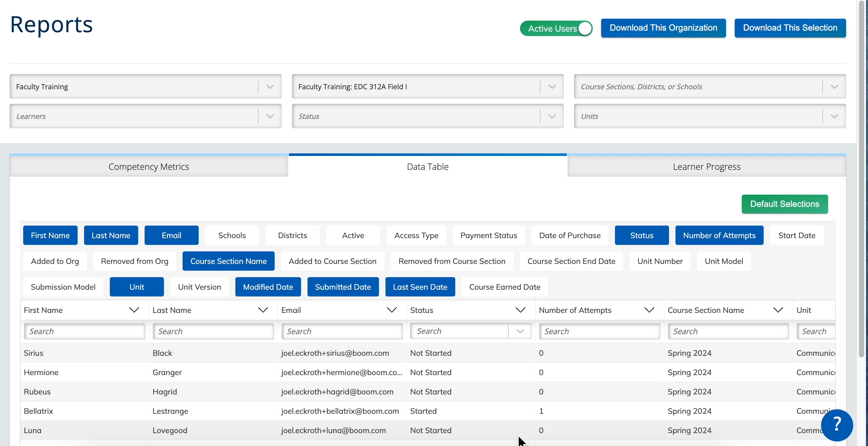
Task: Disable the Status column chip
Action: pos(642,235)
